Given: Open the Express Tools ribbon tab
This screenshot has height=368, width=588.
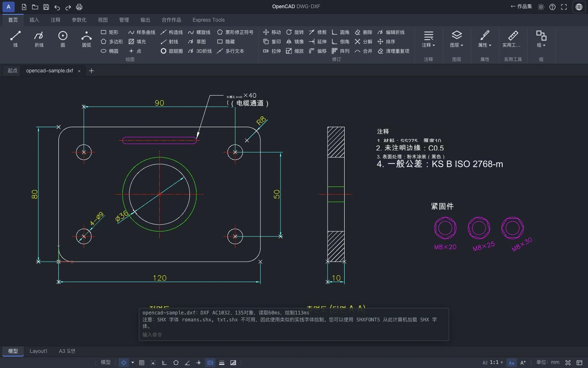Looking at the screenshot, I should point(209,20).
